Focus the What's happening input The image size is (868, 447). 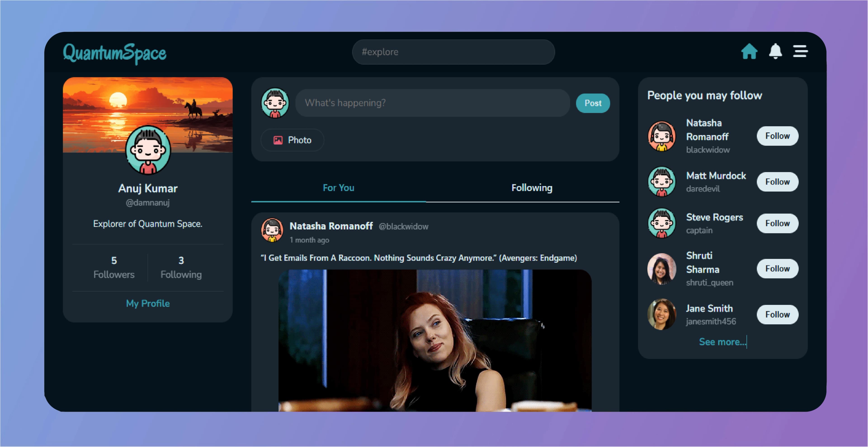tap(432, 103)
